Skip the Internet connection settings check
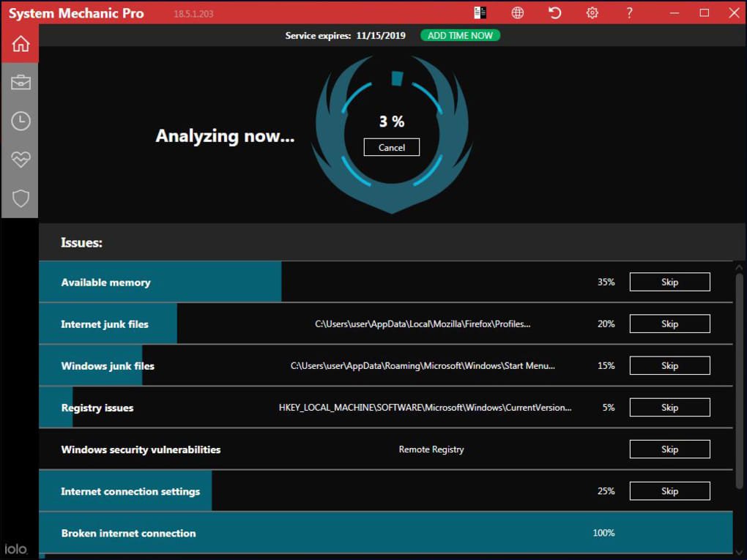Viewport: 747px width, 560px height. point(669,490)
